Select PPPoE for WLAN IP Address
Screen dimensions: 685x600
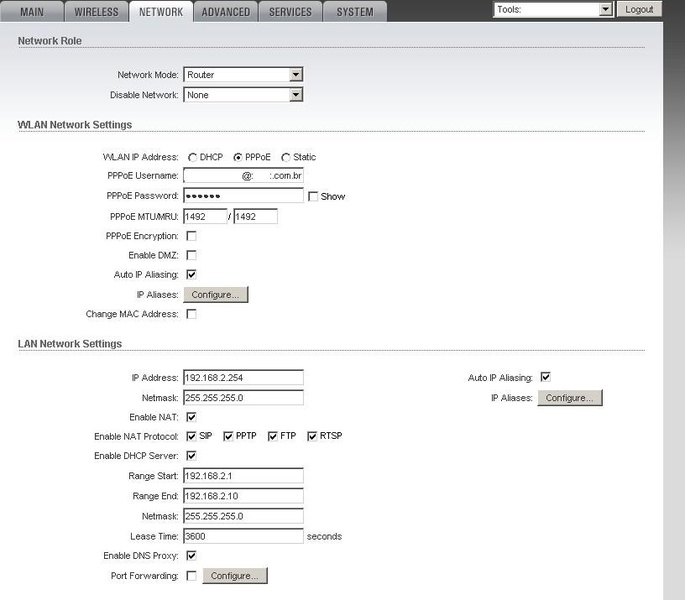click(x=238, y=157)
